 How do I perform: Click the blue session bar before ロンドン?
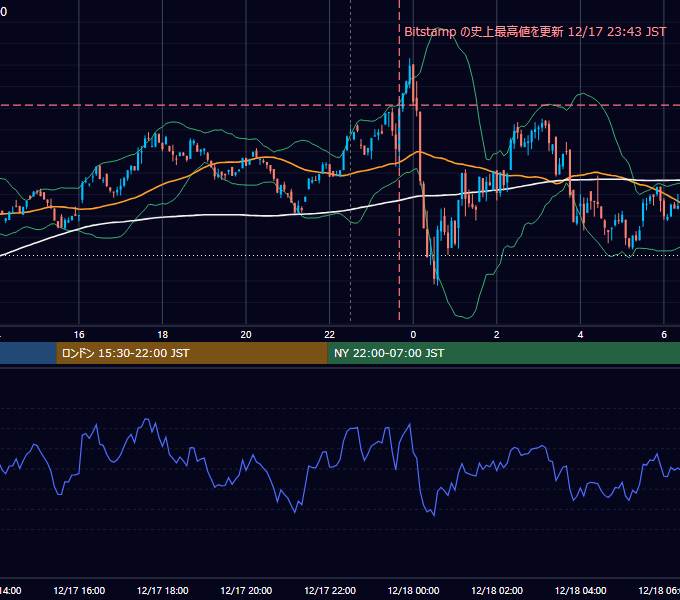coord(28,353)
